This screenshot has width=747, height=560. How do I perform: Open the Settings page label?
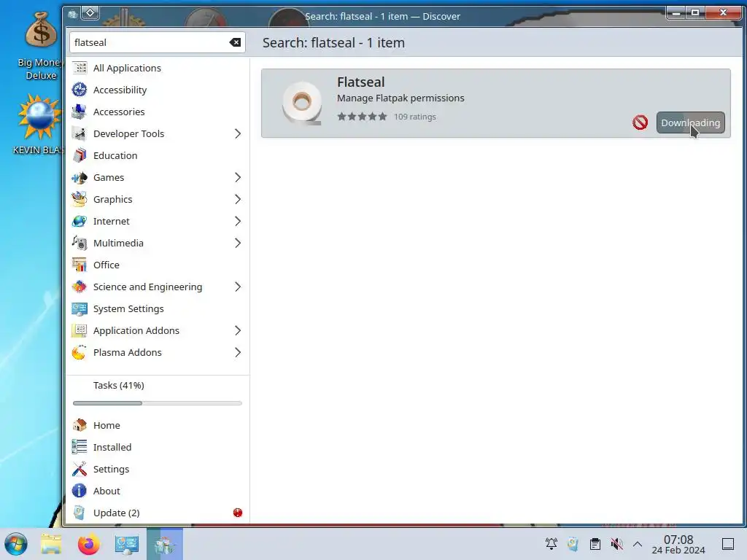(x=111, y=469)
